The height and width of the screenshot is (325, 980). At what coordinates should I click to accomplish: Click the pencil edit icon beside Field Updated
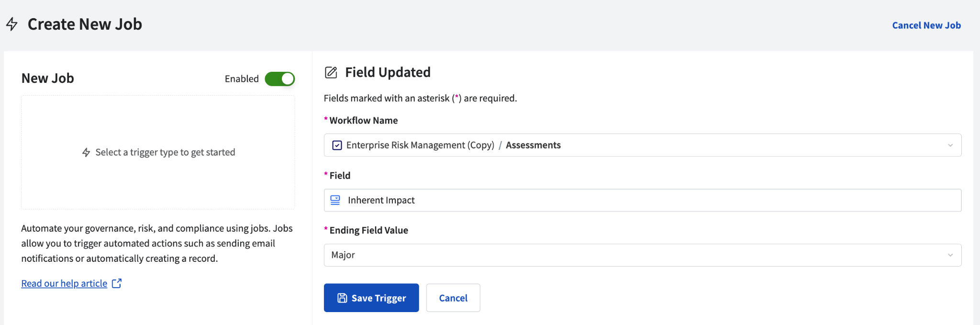click(x=331, y=72)
